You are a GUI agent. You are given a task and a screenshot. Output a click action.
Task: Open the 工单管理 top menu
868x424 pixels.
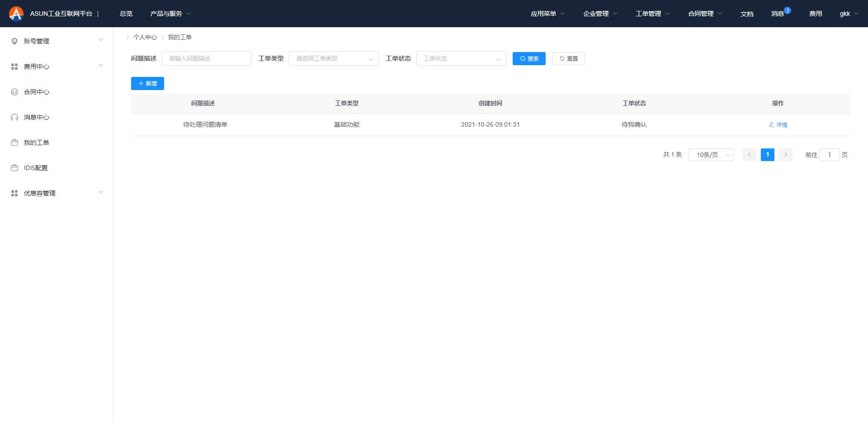click(x=652, y=14)
